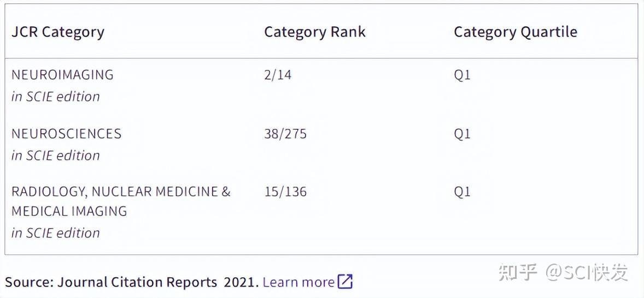Click the Category Quartile column header
The width and height of the screenshot is (644, 298).
[515, 32]
